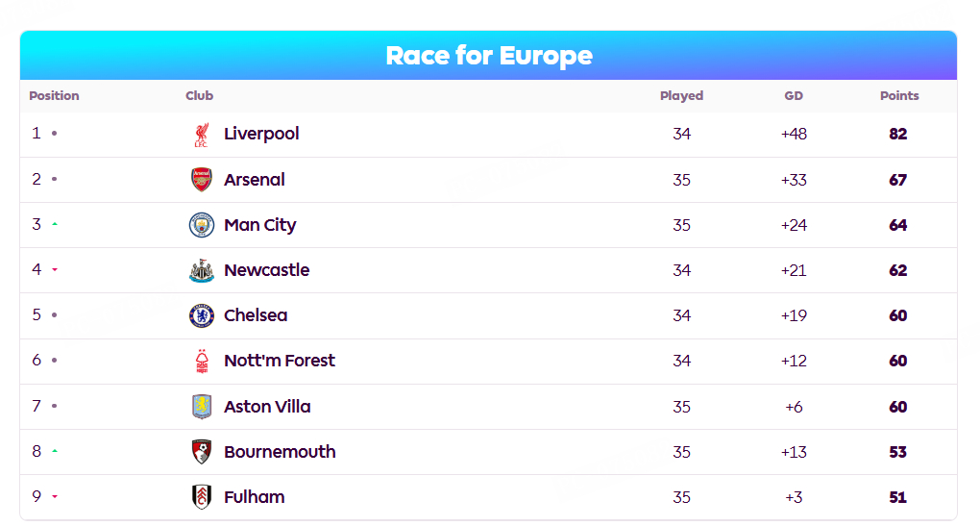Click the Liverpool club crest
This screenshot has width=980, height=526.
click(201, 135)
